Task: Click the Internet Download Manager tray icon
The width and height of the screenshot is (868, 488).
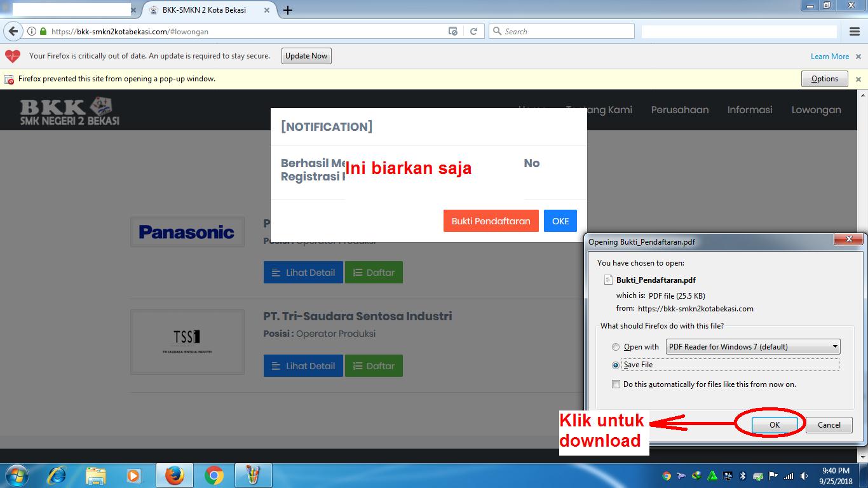Action: (x=697, y=476)
